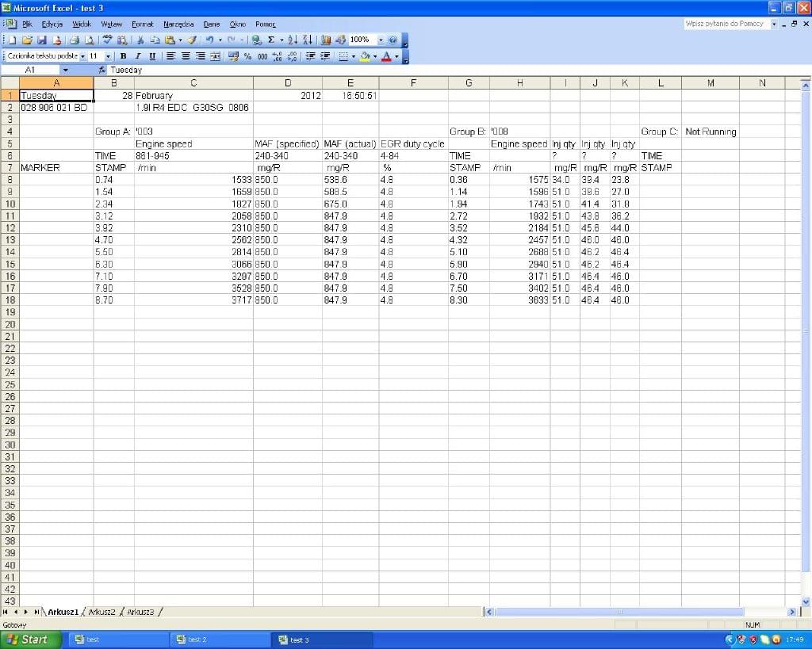Open the Narzędzia menu
The height and width of the screenshot is (649, 812).
(178, 25)
